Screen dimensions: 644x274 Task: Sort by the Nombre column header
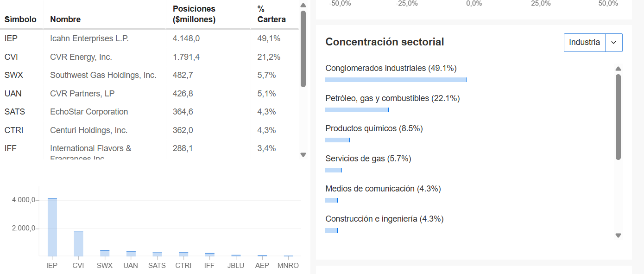[65, 19]
